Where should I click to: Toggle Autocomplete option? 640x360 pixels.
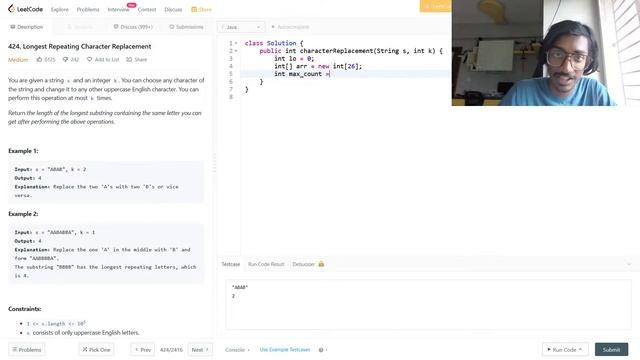[290, 27]
